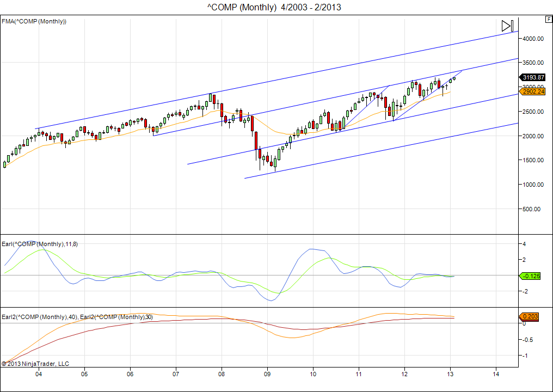Viewport: 553px width, 392px height.
Task: Click the orange 2902.24 price marker
Action: click(x=532, y=91)
